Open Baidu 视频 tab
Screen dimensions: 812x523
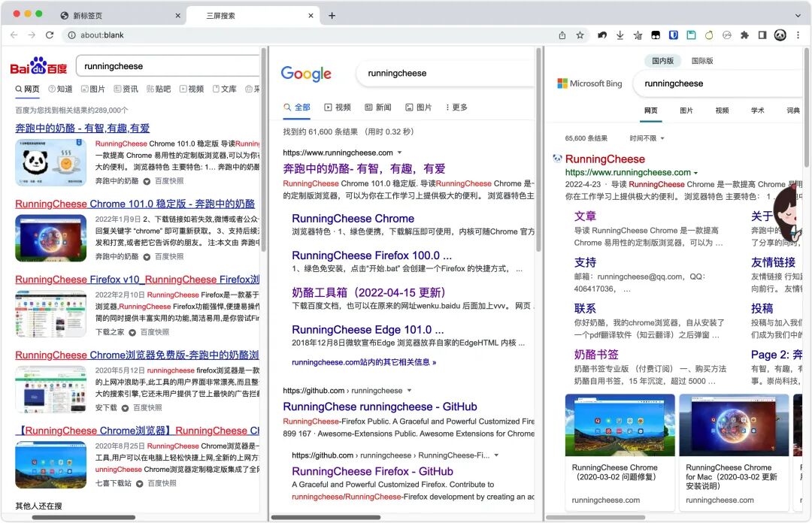pyautogui.click(x=192, y=89)
